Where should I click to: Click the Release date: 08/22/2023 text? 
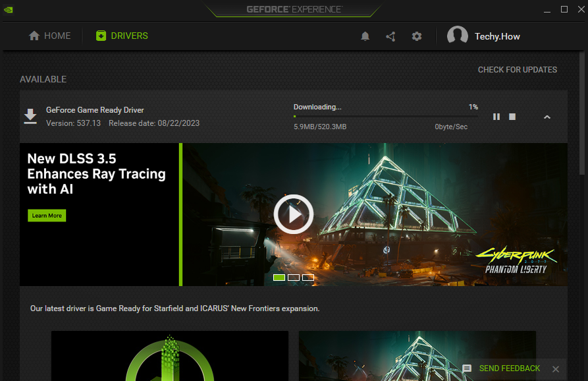[154, 123]
